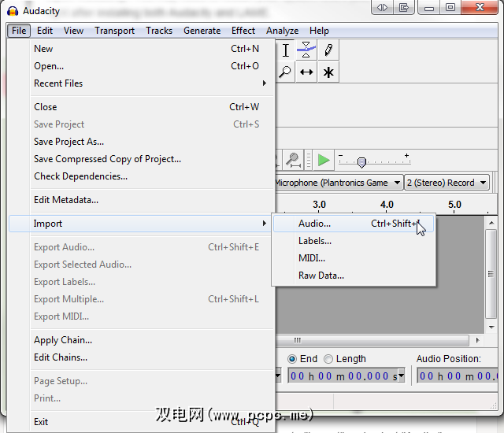Choose Exit from the File menu
The image size is (504, 433).
(x=142, y=422)
